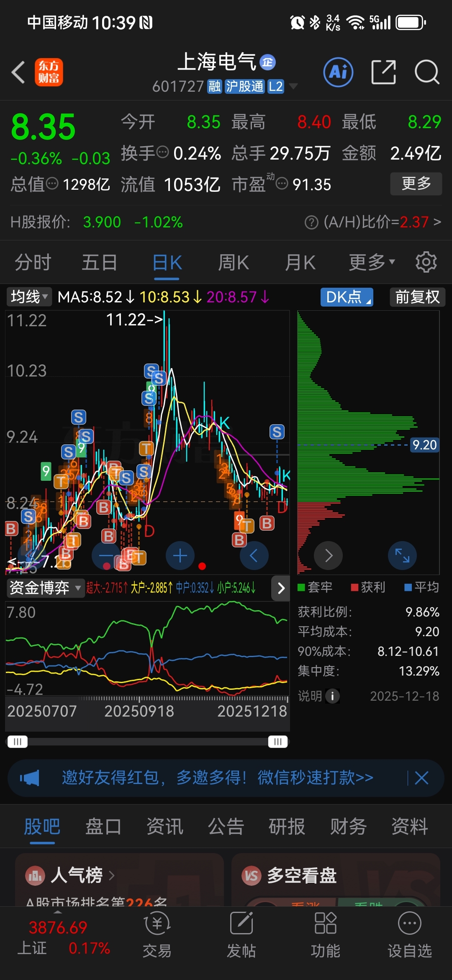452x980 pixels.
Task: Open the 股吧 forum tab
Action: 42,827
